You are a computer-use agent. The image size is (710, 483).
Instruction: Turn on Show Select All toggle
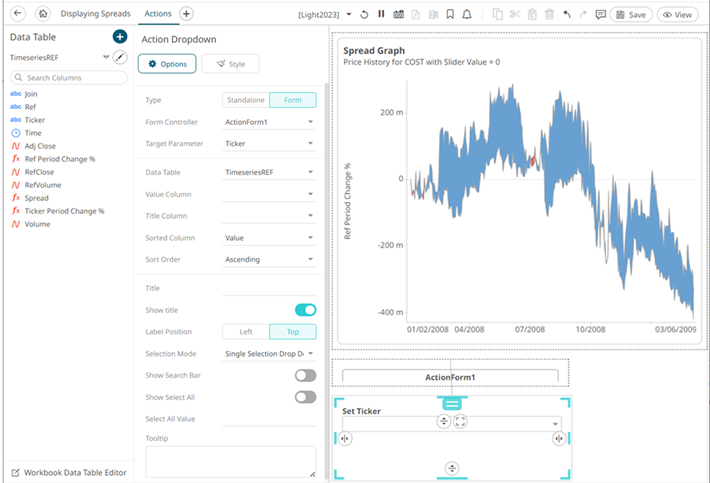pyautogui.click(x=305, y=397)
